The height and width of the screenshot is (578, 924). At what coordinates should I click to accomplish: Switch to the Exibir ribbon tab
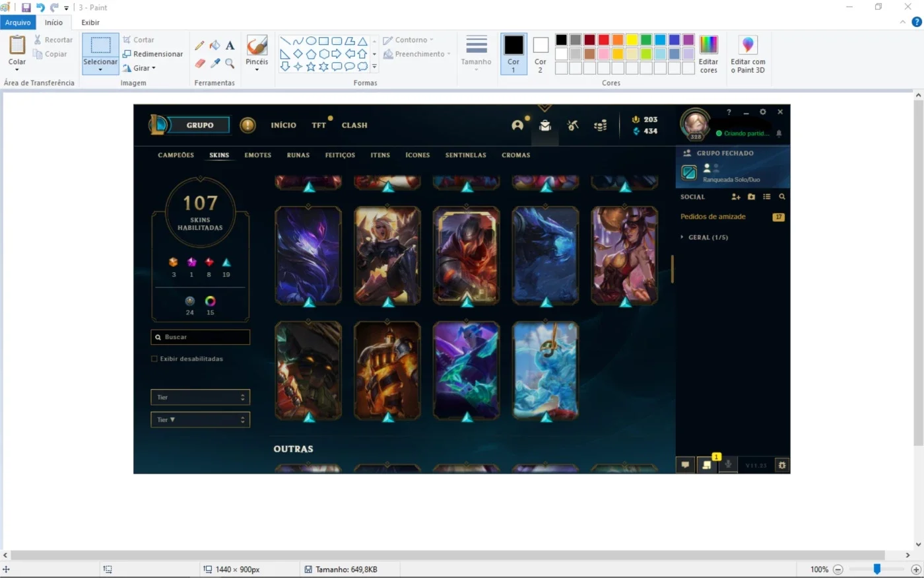point(90,22)
